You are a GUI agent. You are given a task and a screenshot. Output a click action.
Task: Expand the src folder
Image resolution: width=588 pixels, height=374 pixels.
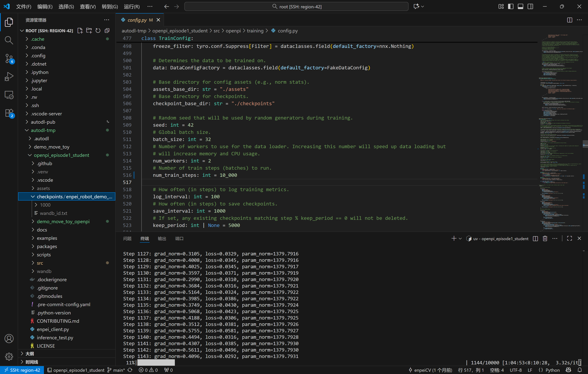pos(40,263)
